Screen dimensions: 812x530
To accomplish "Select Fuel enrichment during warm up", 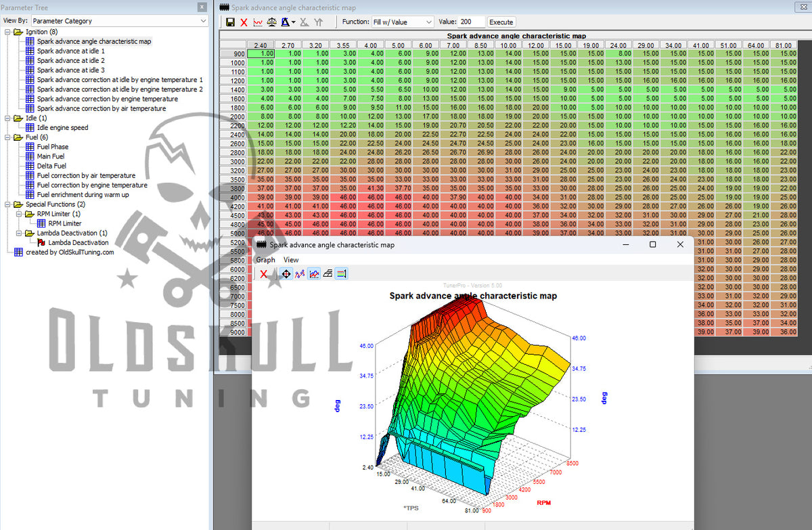I will [x=83, y=194].
